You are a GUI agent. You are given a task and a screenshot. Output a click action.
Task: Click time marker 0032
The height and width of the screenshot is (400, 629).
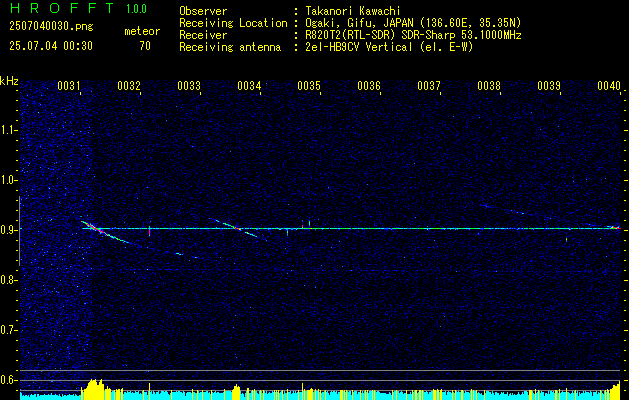129,86
